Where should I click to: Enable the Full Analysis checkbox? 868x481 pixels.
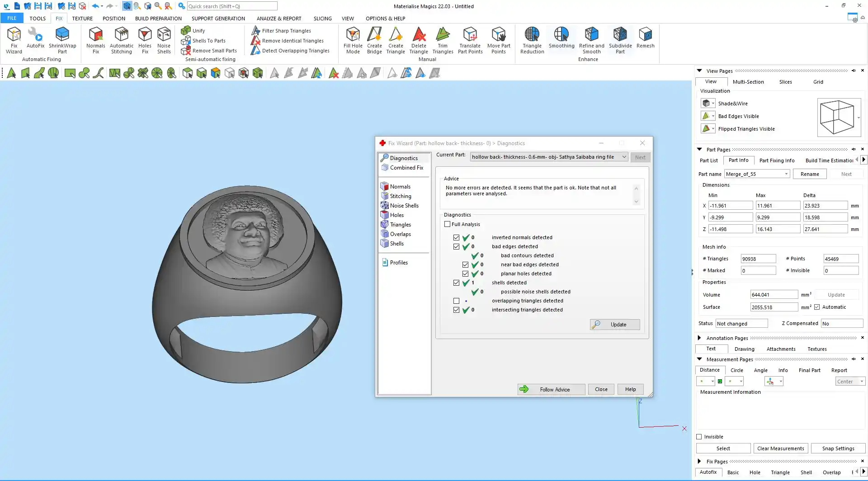coord(448,224)
